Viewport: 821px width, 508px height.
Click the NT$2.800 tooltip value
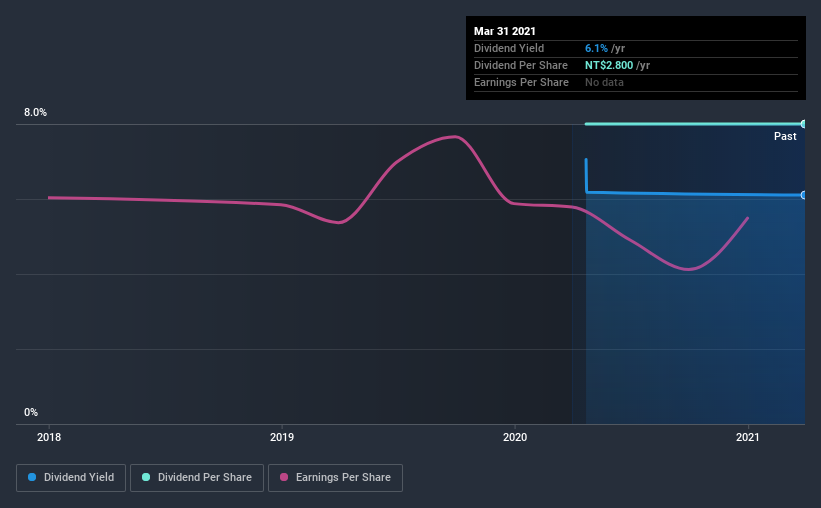[608, 65]
